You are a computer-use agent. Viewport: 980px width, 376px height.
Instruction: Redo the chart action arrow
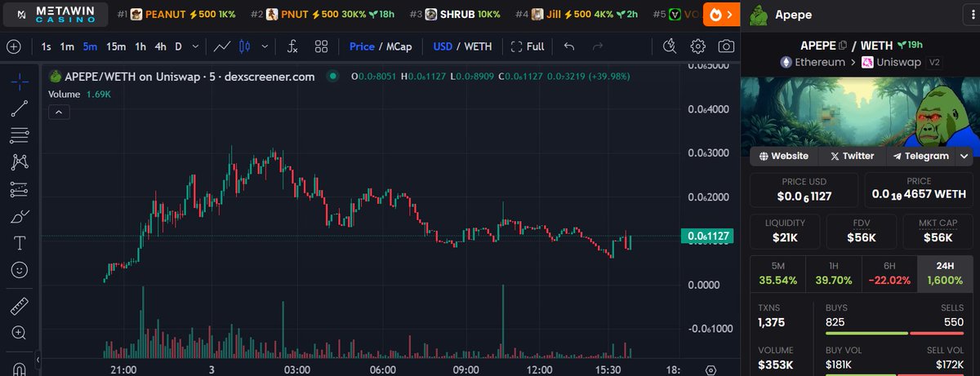pos(597,46)
